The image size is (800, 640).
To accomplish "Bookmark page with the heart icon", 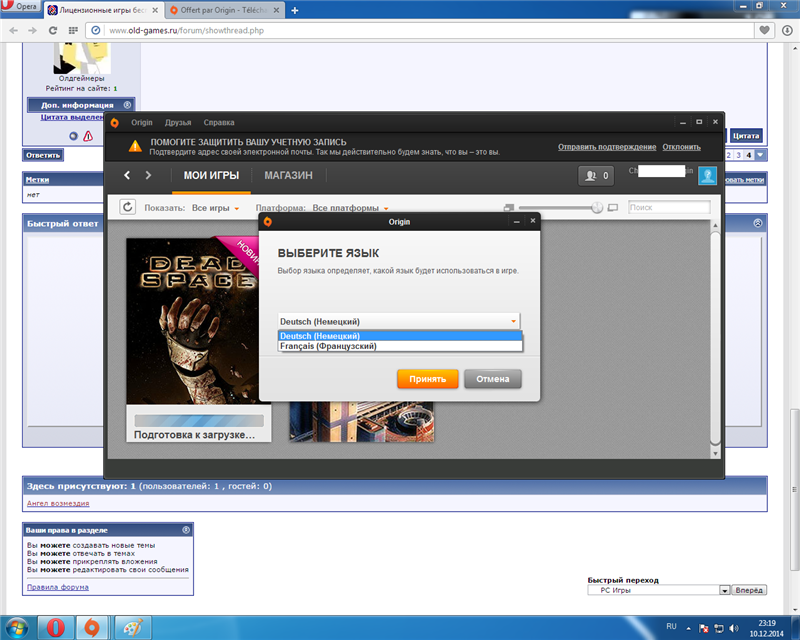I will 764,31.
